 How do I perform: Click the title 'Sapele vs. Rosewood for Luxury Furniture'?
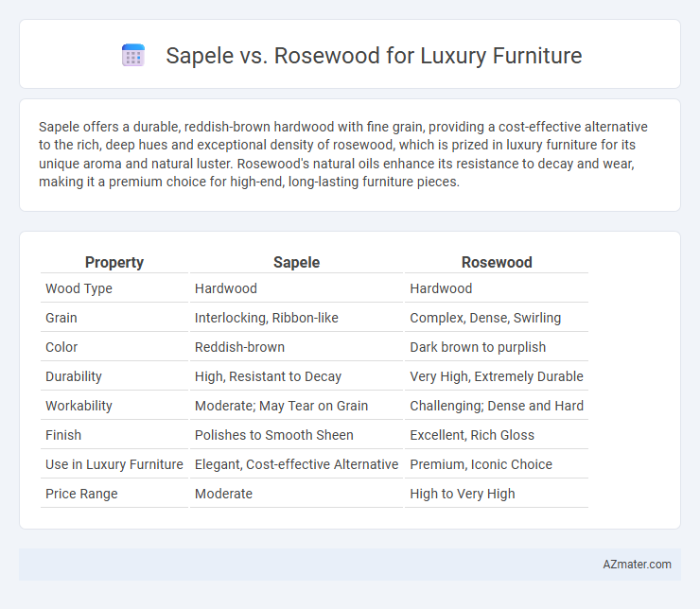pyautogui.click(x=374, y=56)
